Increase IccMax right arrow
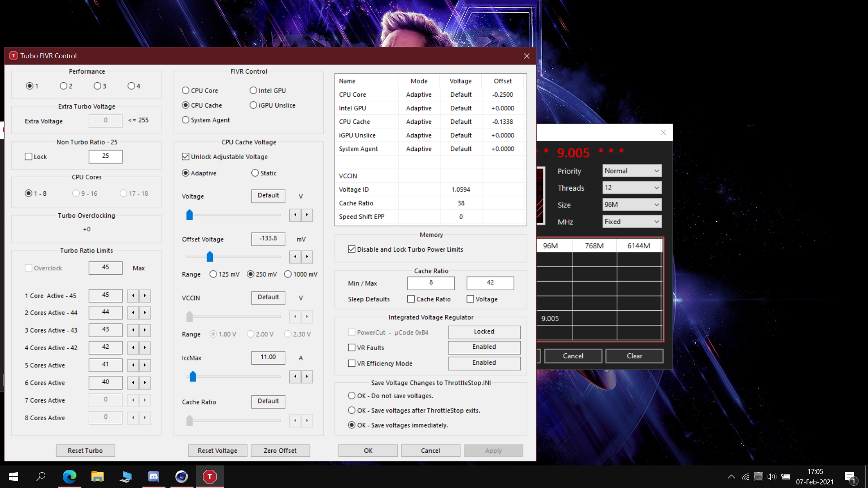The image size is (868, 488). click(307, 376)
